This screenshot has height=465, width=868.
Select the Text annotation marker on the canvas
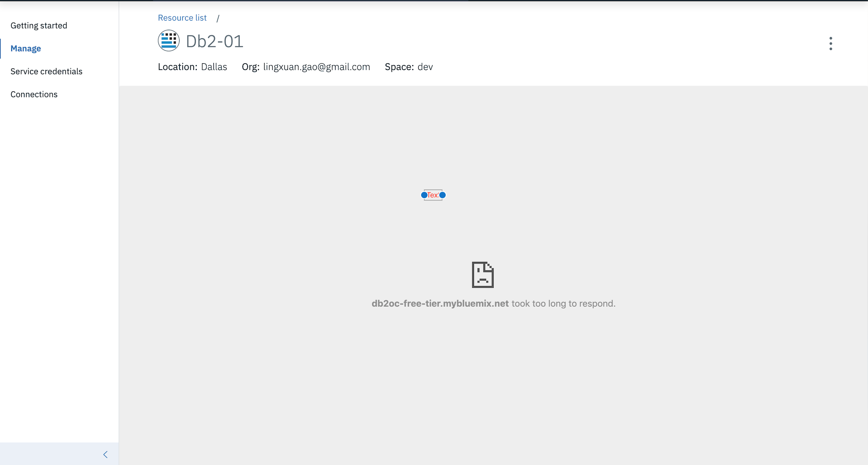433,195
